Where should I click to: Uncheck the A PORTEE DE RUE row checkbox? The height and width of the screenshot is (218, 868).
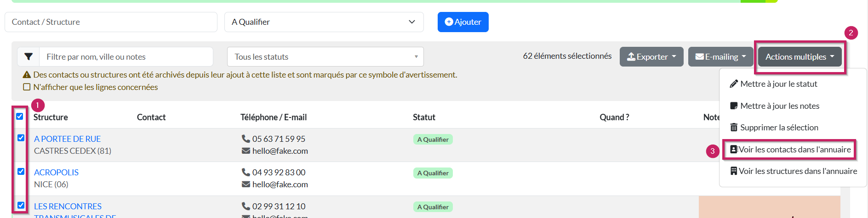pos(21,138)
